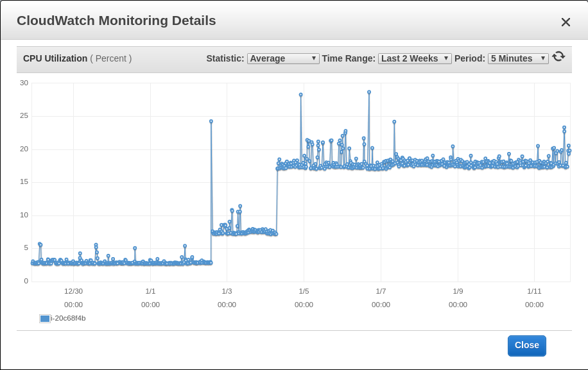Click the 1/11 date axis label
Viewport: 588px width, 370px height.
[x=534, y=291]
